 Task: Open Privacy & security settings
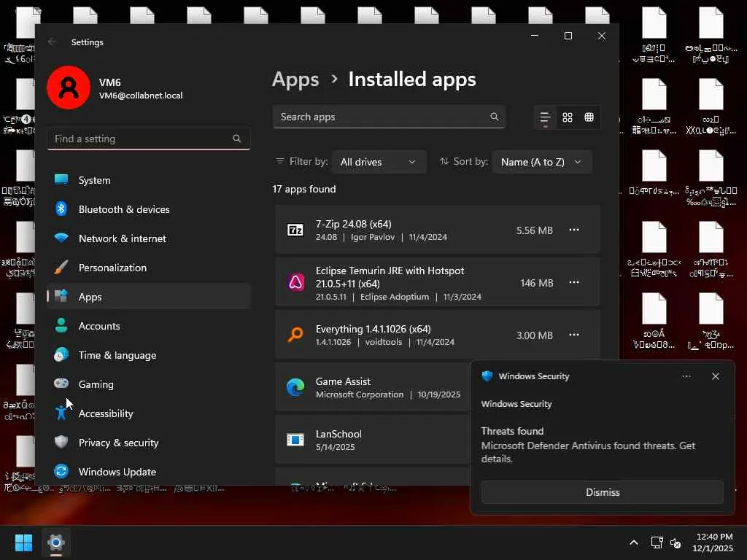click(149, 443)
